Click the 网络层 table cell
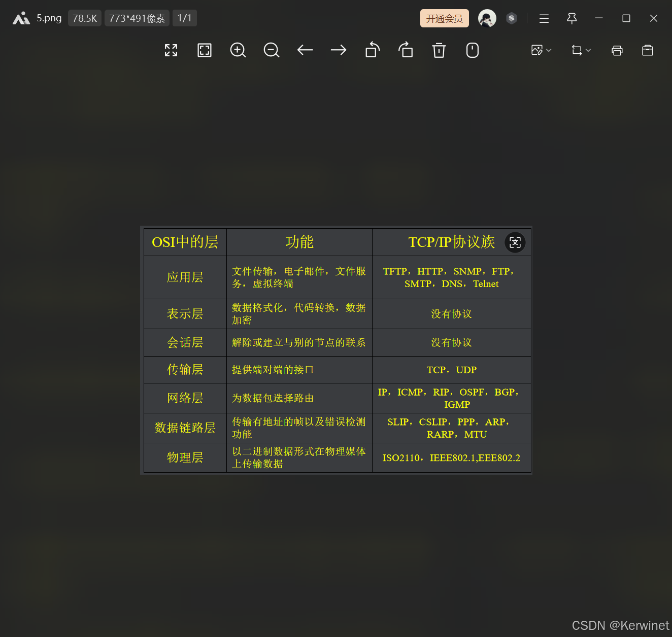Screen dimensions: 672x637 185,398
